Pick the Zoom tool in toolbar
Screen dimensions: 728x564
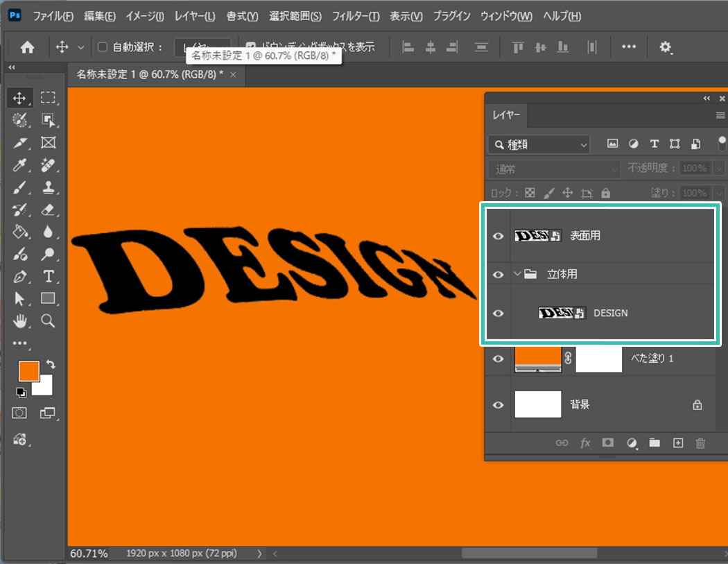(x=49, y=321)
